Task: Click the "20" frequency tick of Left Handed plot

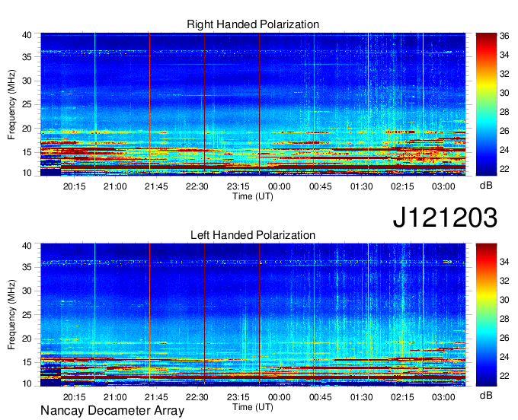Action: coord(27,339)
